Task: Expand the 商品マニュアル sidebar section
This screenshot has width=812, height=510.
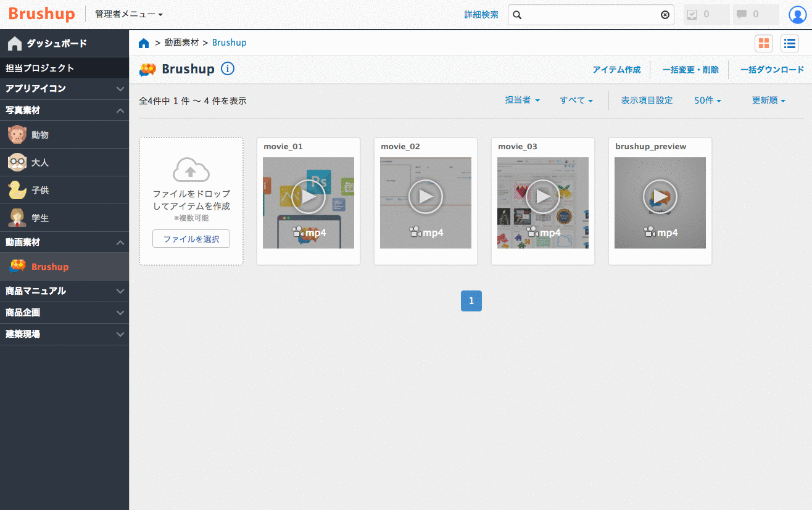Action: click(x=64, y=291)
